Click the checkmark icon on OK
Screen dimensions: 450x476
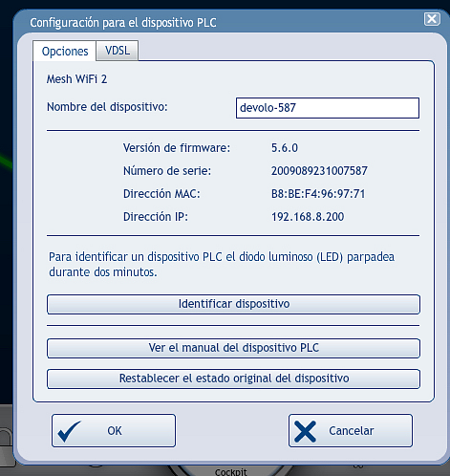(x=69, y=431)
